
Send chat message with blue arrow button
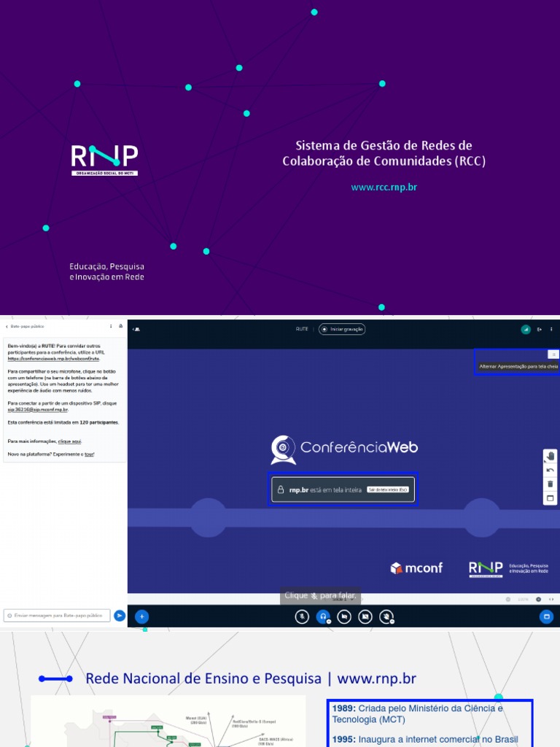click(x=120, y=616)
